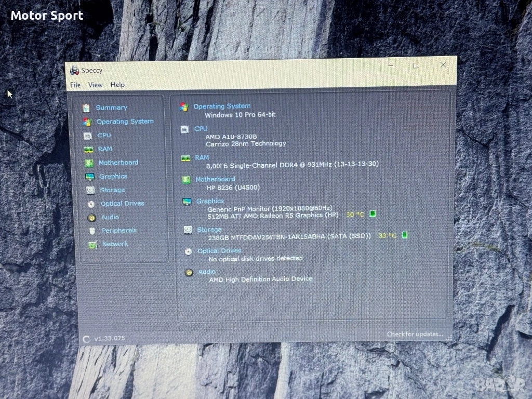This screenshot has width=532, height=399.
Task: Open the File menu
Action: click(75, 85)
